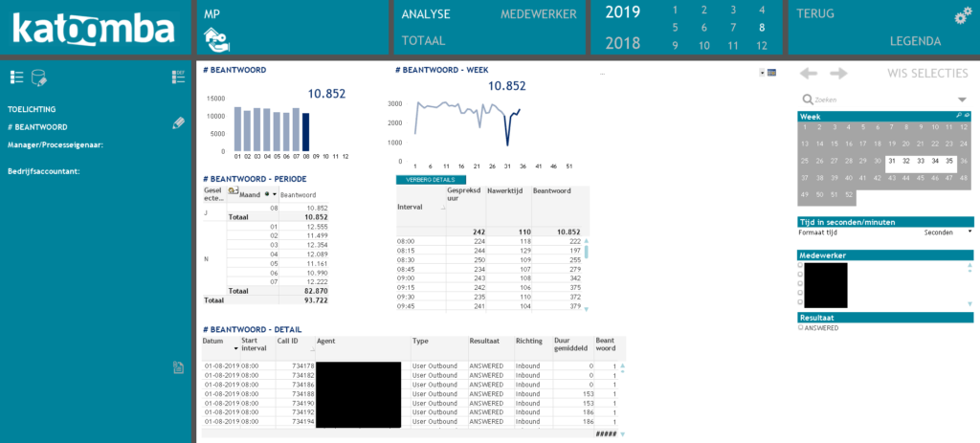Go forward with the right arrow icon
Screen dimensions: 980x443
click(x=838, y=74)
